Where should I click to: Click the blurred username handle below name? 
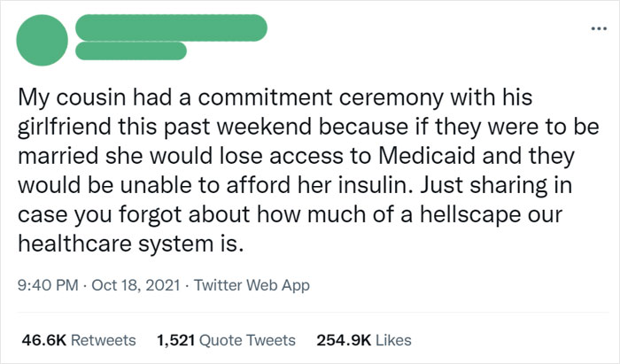(131, 51)
